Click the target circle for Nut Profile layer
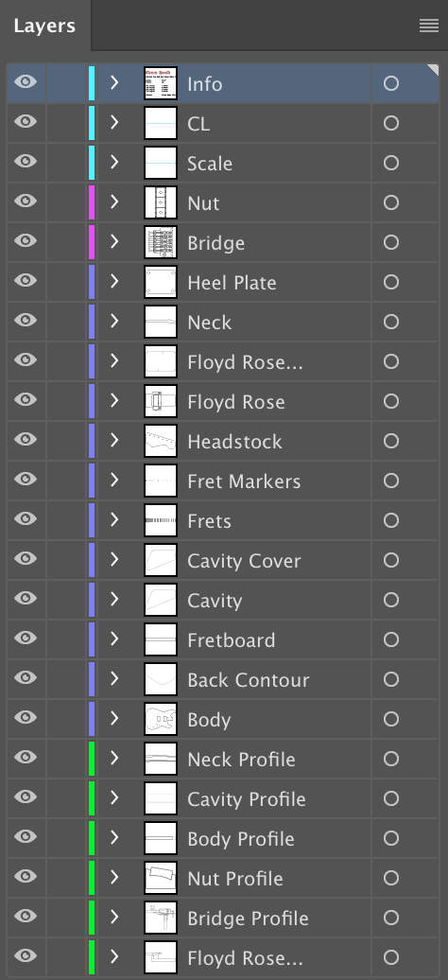 point(391,878)
